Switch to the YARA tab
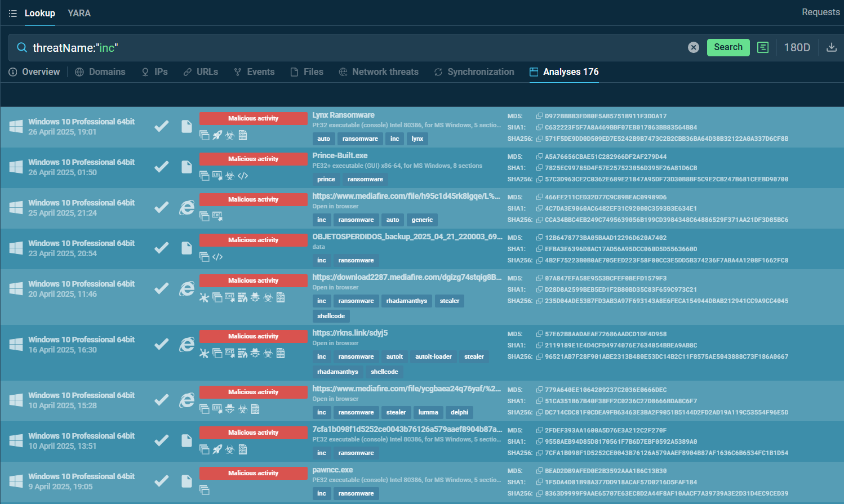The image size is (844, 504). tap(79, 13)
